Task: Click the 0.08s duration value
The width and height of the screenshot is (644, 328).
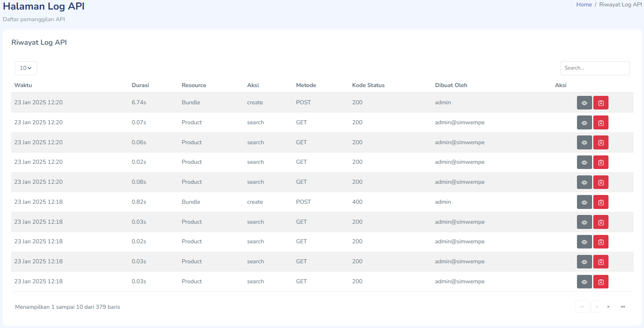Action: pos(139,182)
